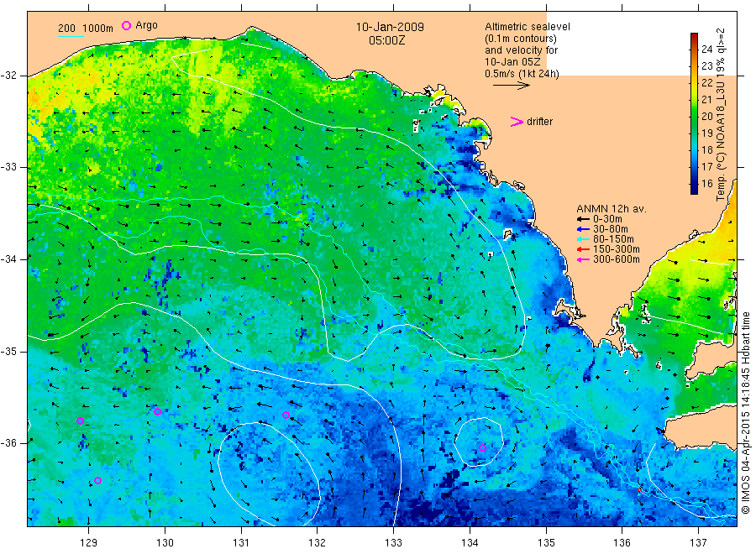This screenshot has width=756, height=554.
Task: Click the time label 05:00Z
Action: pos(386,40)
